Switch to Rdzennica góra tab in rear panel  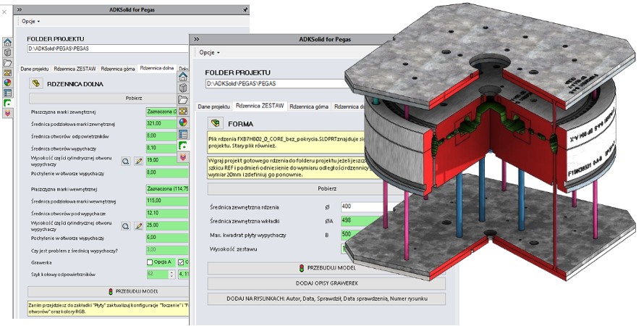point(118,69)
